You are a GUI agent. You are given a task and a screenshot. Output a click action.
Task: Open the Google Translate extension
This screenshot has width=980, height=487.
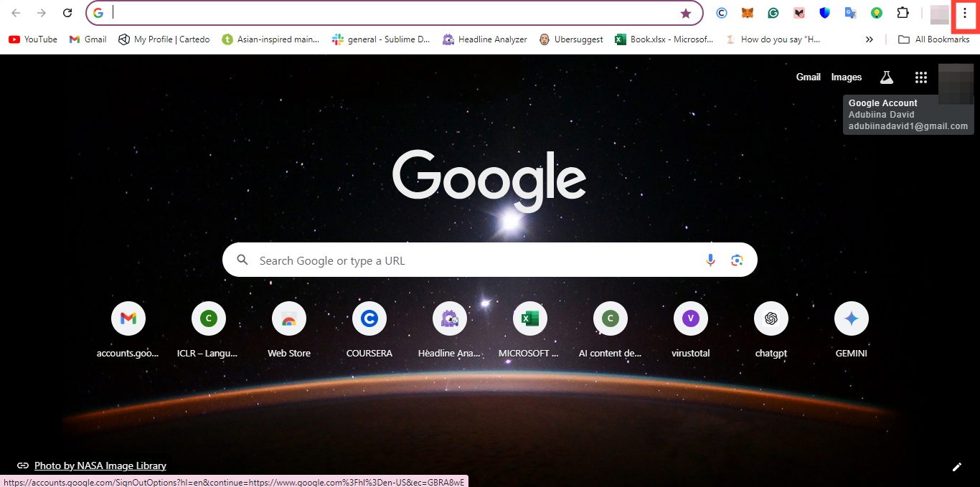click(x=851, y=13)
